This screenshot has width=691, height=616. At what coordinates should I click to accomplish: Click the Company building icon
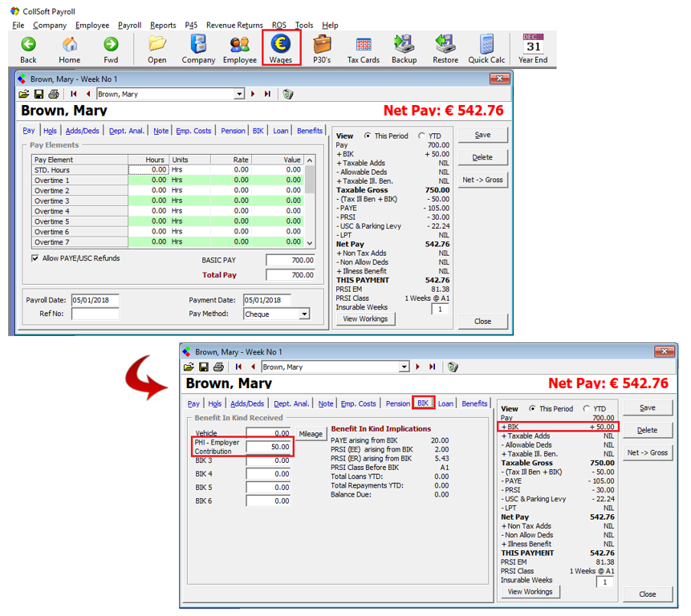pos(197,44)
